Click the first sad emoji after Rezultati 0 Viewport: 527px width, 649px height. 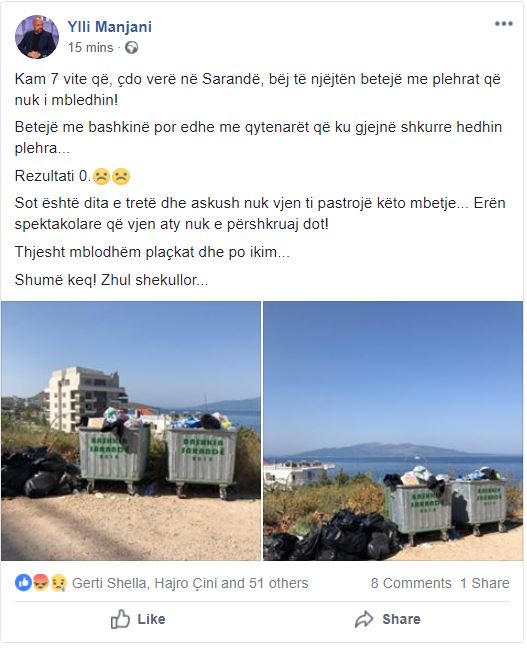[101, 176]
